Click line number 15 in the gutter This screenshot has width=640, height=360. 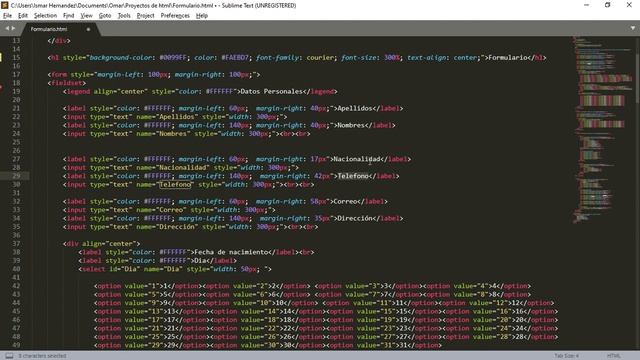point(16,58)
